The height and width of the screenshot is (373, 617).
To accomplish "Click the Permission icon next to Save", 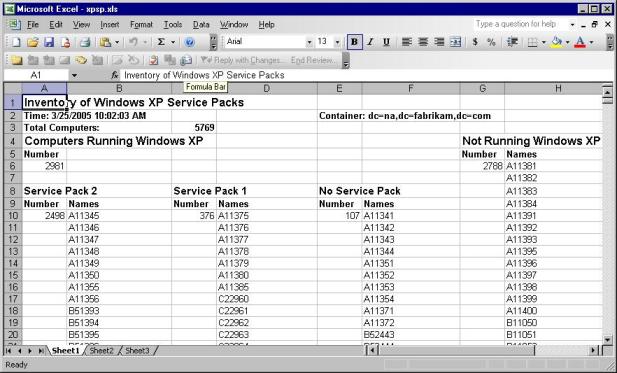I will pyautogui.click(x=65, y=42).
